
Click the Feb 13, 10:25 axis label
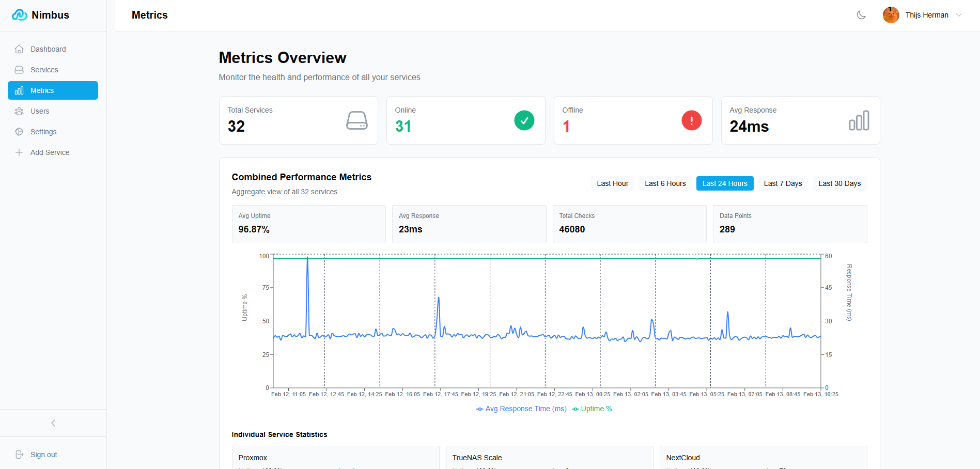[821, 394]
